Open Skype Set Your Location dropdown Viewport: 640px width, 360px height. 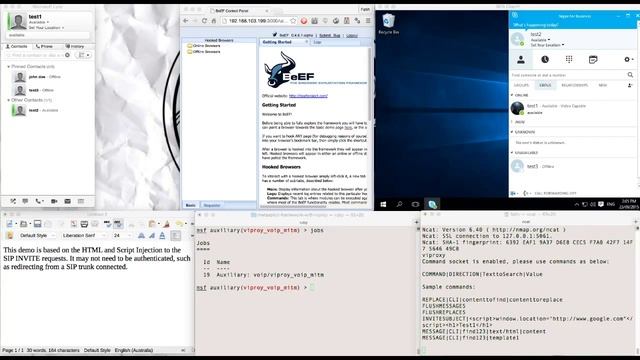pyautogui.click(x=547, y=45)
